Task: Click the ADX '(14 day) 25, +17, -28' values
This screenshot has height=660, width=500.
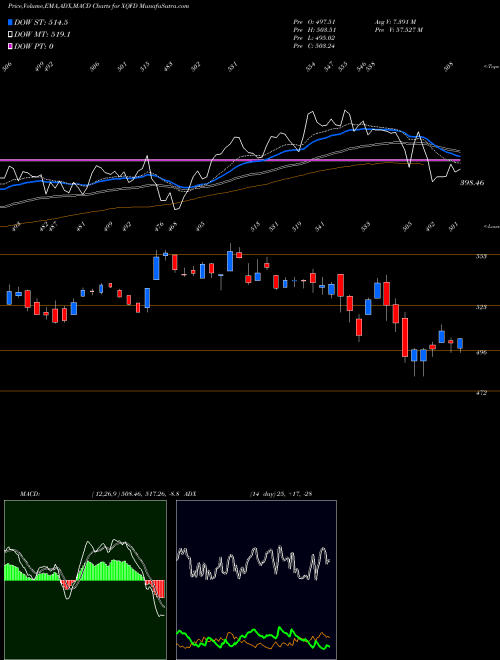Action: [281, 494]
